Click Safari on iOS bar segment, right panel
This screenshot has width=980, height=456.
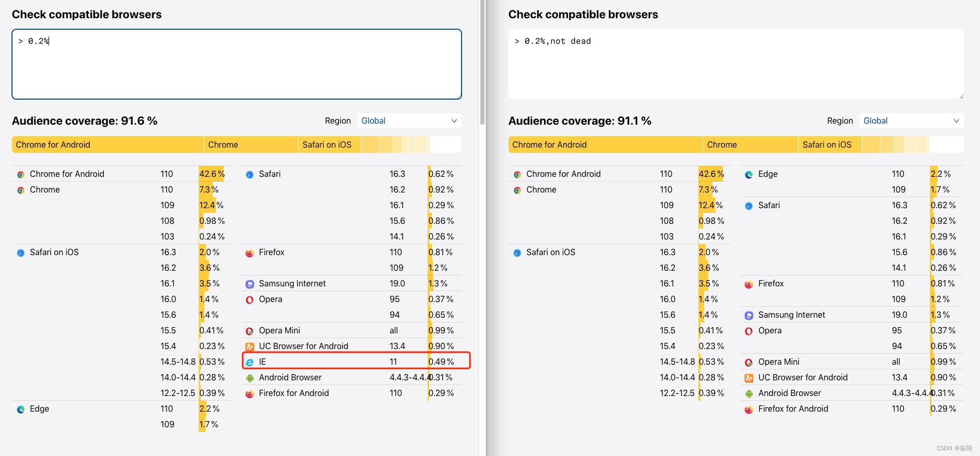click(x=830, y=145)
